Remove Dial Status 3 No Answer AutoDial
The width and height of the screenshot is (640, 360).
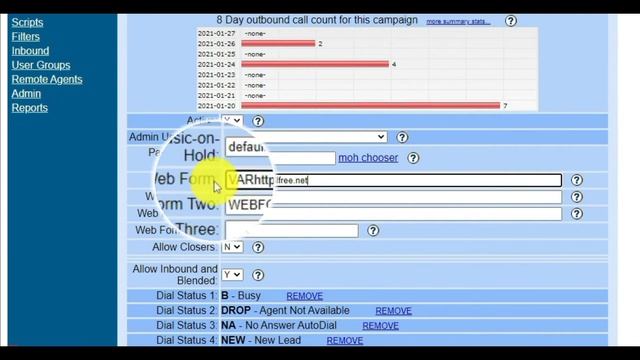coord(380,326)
